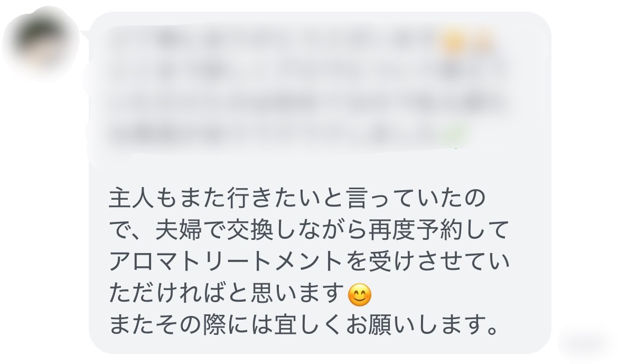Click the smiling face emoji after 思います
The image size is (618, 364).
point(360,295)
